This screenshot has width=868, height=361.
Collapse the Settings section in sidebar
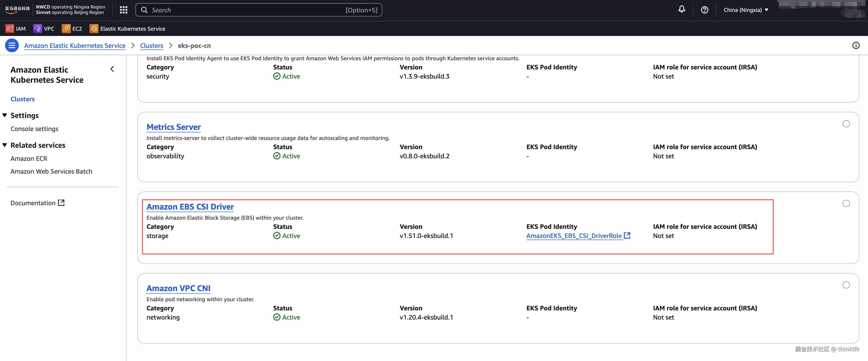pyautogui.click(x=5, y=115)
